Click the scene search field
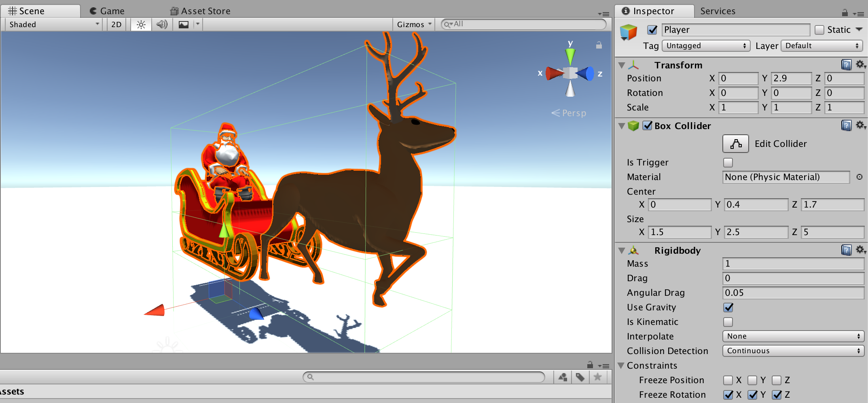Screen dimensions: 868x403 tap(524, 24)
